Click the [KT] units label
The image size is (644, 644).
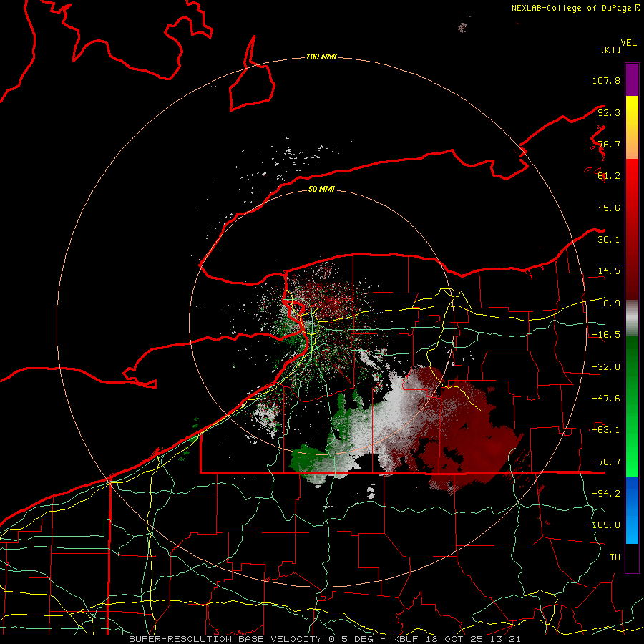click(611, 49)
